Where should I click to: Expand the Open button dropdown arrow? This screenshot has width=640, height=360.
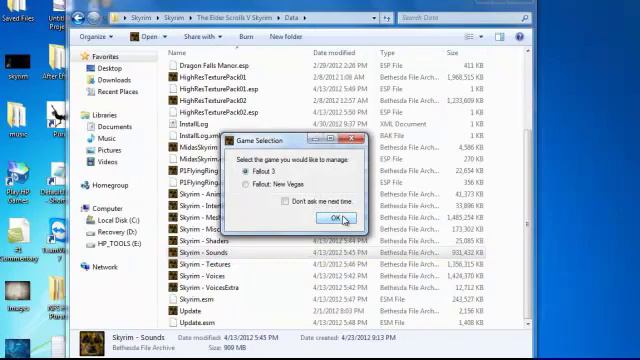click(x=165, y=37)
